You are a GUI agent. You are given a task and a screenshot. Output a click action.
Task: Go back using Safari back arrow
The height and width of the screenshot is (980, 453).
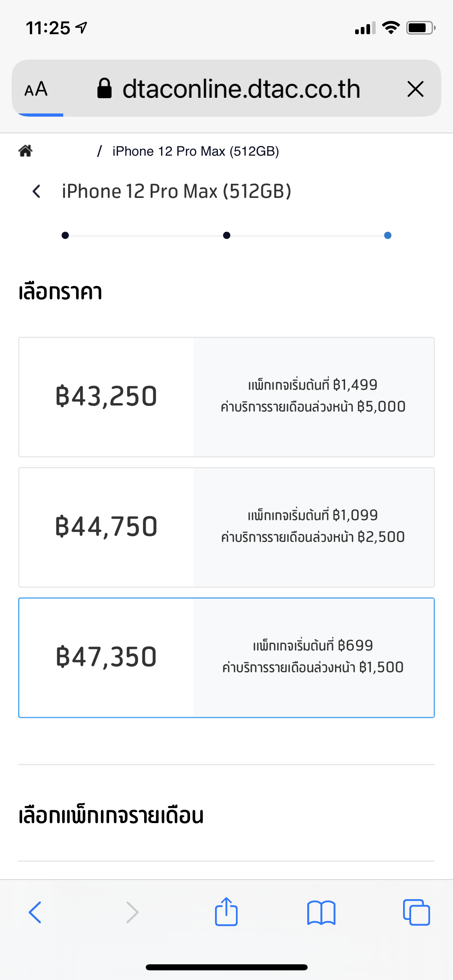(x=35, y=912)
